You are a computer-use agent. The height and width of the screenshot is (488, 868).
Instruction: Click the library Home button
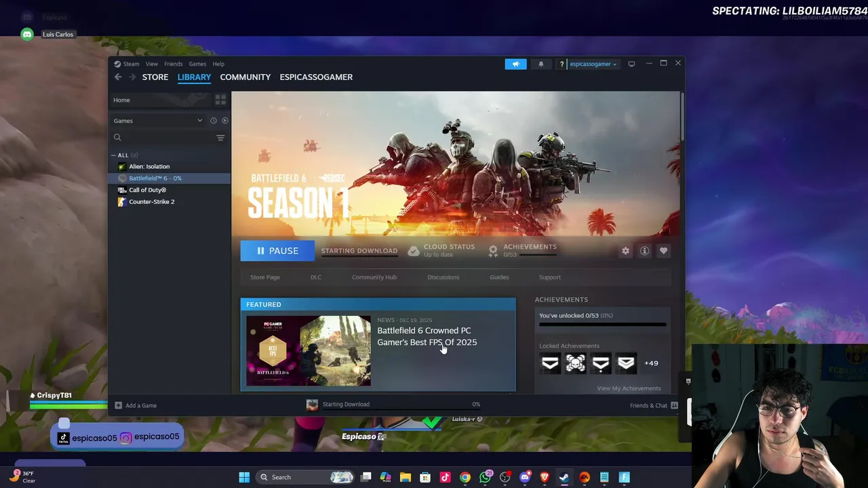tap(159, 100)
